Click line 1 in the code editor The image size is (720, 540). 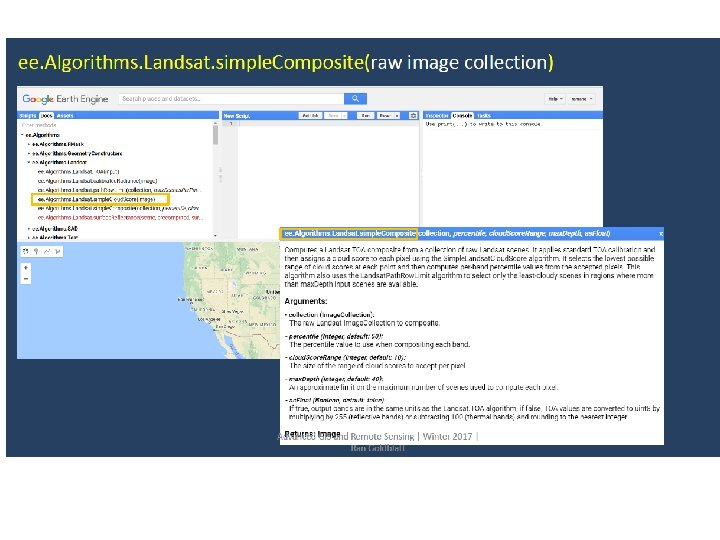[328, 124]
